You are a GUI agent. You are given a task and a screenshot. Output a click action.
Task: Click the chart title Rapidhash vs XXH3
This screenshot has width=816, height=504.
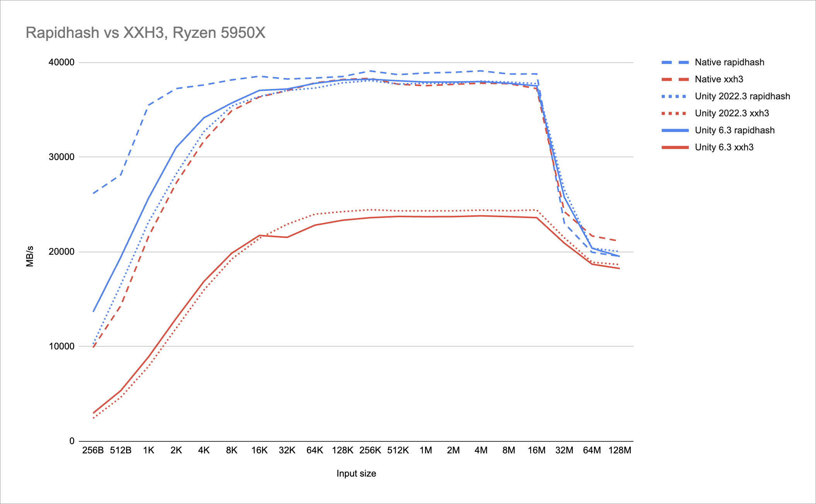click(145, 33)
